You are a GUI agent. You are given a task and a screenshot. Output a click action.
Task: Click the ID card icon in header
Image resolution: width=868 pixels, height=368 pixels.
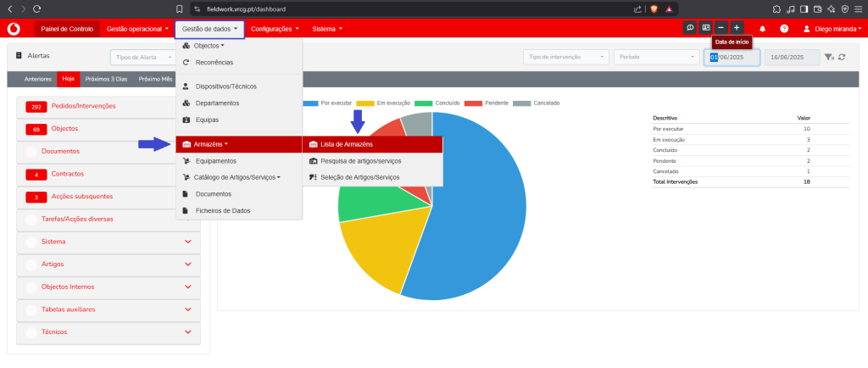point(705,28)
